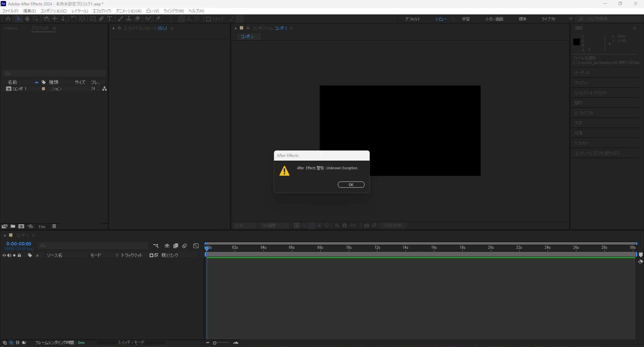This screenshot has height=347, width=644.
Task: Open grid and guide options dropdown
Action: click(x=326, y=226)
